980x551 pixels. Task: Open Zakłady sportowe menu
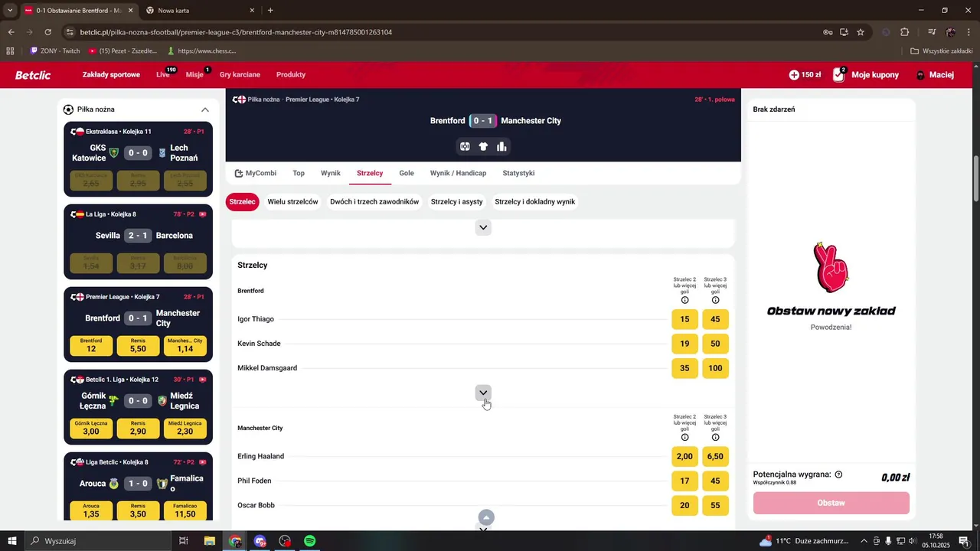click(111, 75)
